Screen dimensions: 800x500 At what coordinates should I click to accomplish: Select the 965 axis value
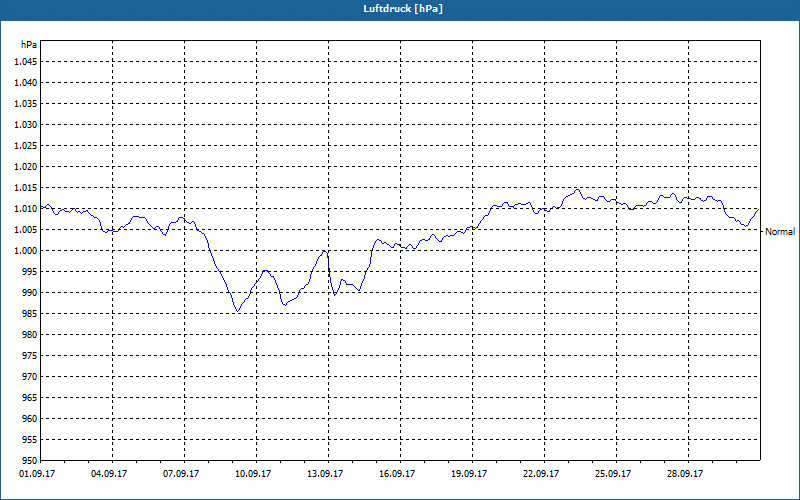pyautogui.click(x=30, y=398)
